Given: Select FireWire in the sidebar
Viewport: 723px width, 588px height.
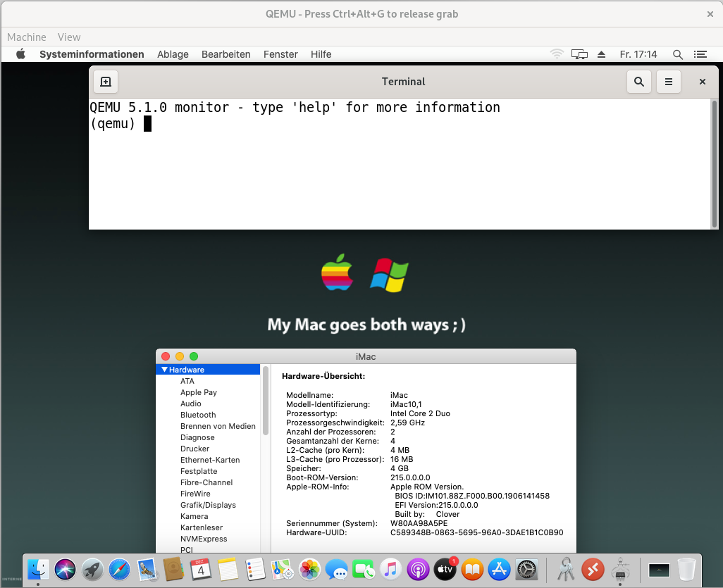Looking at the screenshot, I should [195, 494].
